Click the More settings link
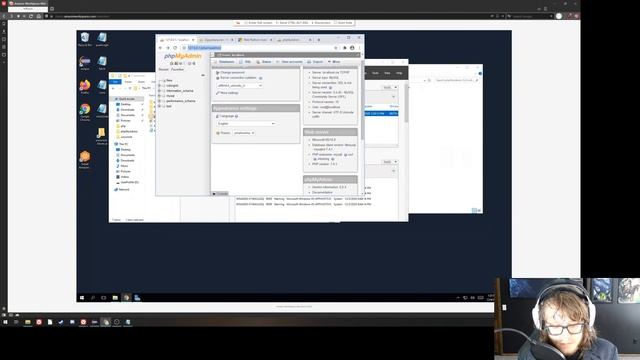 pos(230,93)
